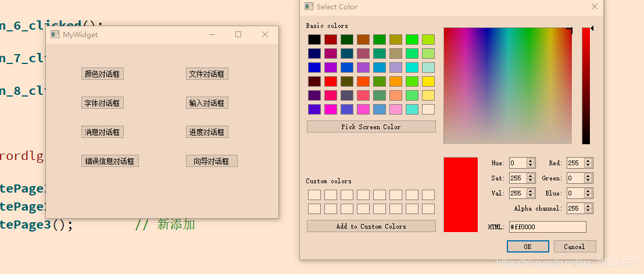Choose the bright green top-row swatch

click(412, 40)
